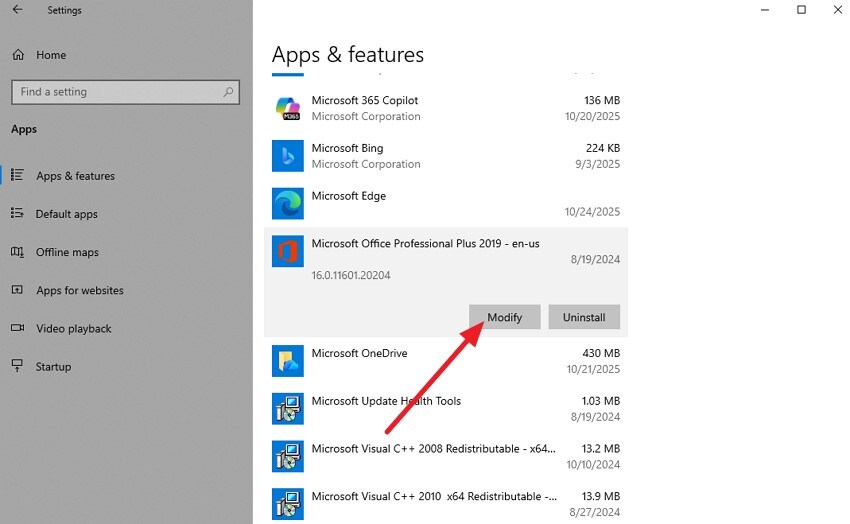Click the 136 MB size value
The image size is (850, 524).
(602, 100)
